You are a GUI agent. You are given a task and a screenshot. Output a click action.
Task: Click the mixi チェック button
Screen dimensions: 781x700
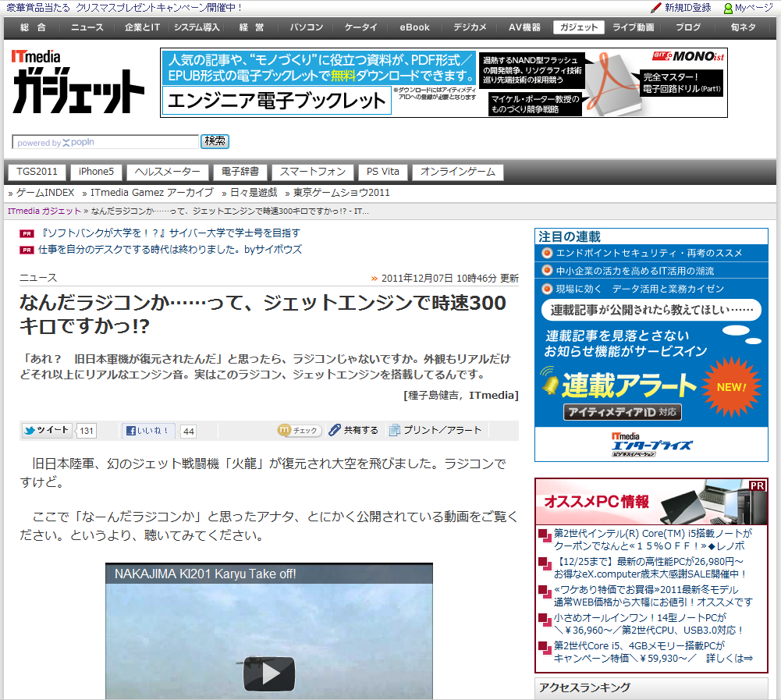pos(300,431)
